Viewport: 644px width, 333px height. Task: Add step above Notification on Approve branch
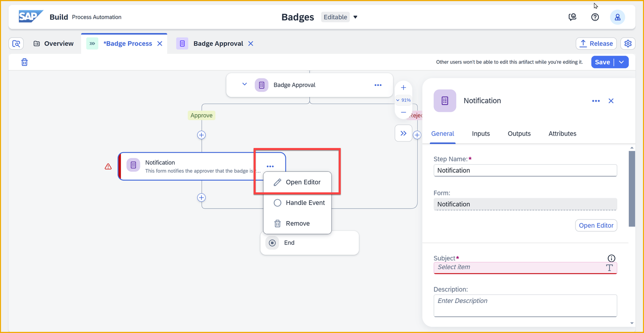point(202,135)
